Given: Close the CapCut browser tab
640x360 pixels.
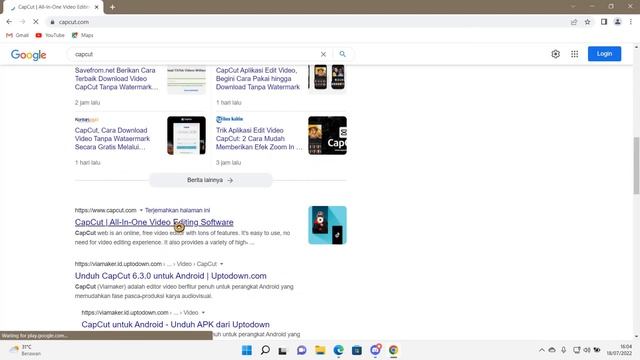Looking at the screenshot, I should (x=97, y=7).
